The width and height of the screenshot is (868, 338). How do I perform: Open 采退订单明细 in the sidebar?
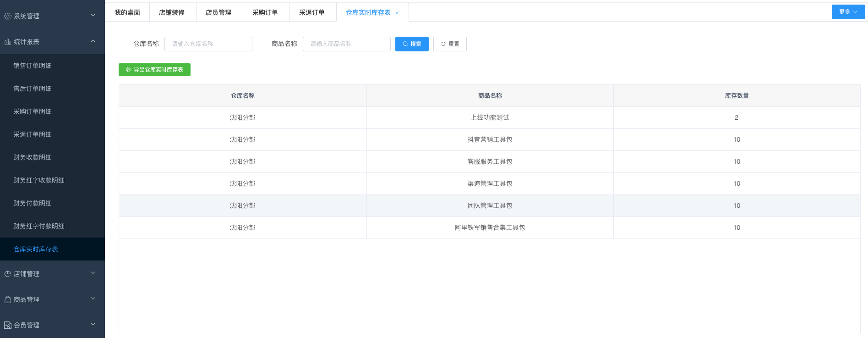tap(52, 134)
